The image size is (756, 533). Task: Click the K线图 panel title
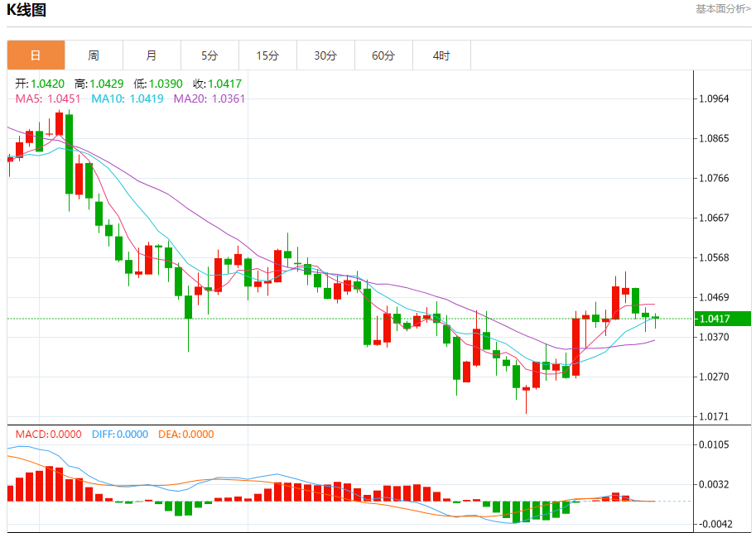click(26, 11)
